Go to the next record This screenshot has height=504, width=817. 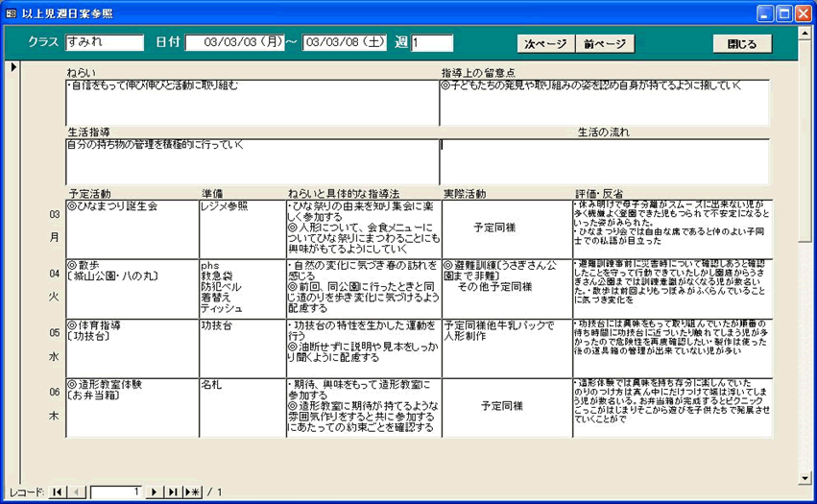pyautogui.click(x=154, y=492)
